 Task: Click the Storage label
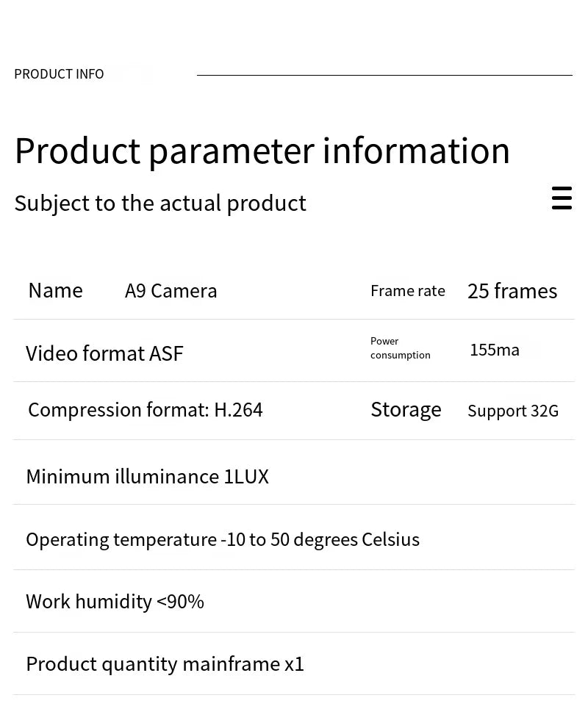coord(406,409)
